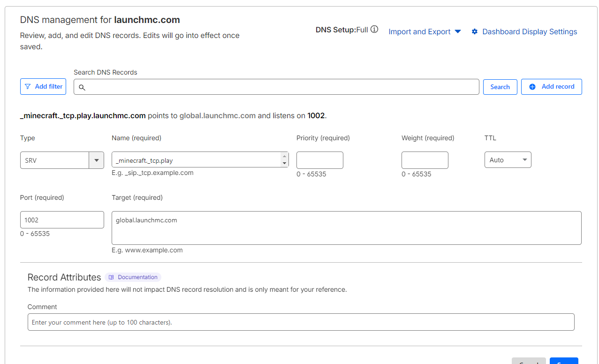This screenshot has height=364, width=599.
Task: Click the DNS Setup info icon
Action: (374, 30)
